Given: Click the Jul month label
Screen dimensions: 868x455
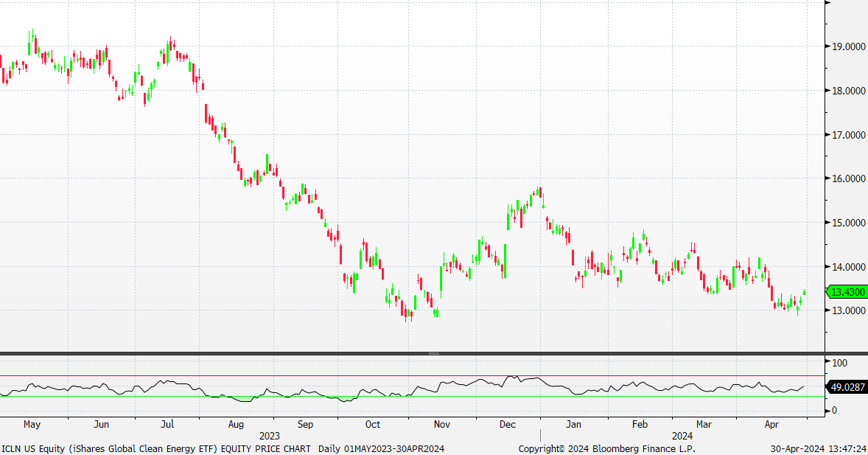Looking at the screenshot, I should (x=167, y=425).
